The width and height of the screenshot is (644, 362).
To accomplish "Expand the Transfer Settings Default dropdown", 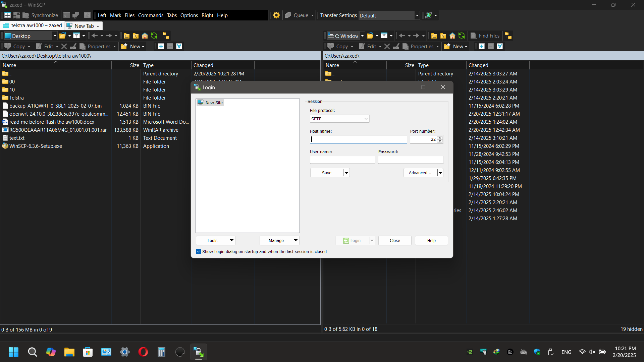I will [x=417, y=15].
